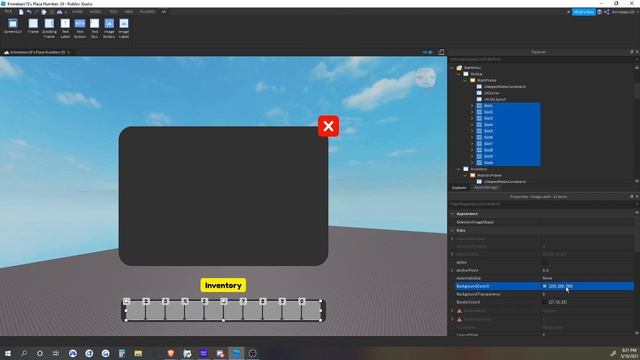The image size is (640, 360).
Task: Insert a Frame element
Action: (x=33, y=27)
